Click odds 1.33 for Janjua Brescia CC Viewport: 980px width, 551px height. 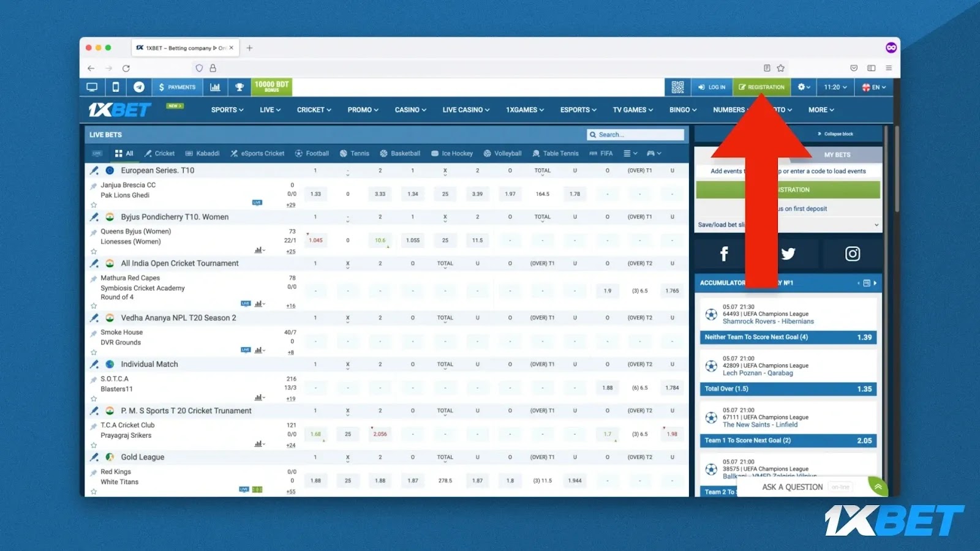pos(315,194)
